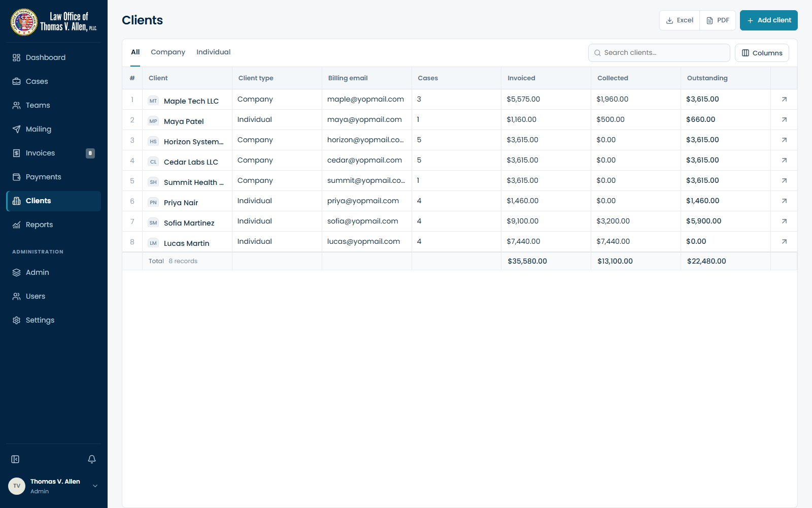This screenshot has height=508, width=812.
Task: Open Teams in sidebar
Action: [x=54, y=105]
